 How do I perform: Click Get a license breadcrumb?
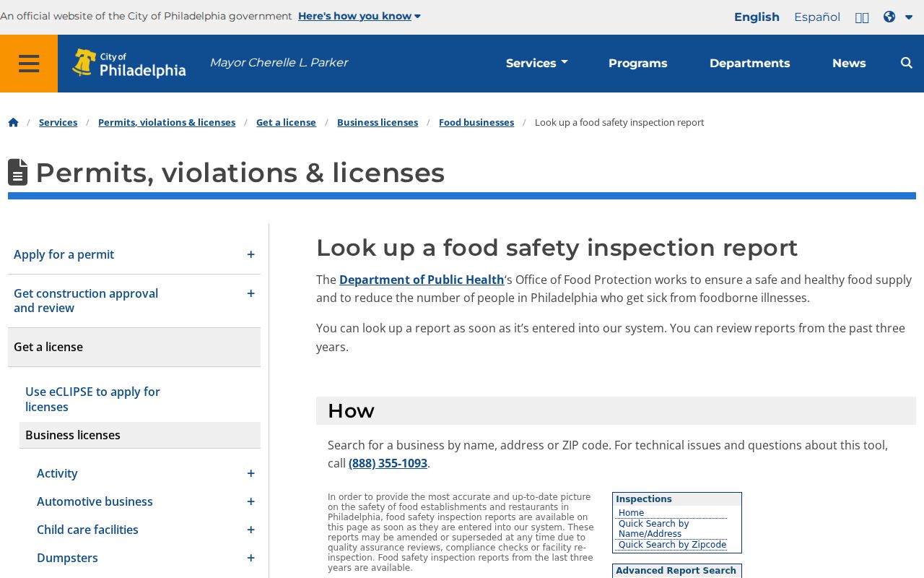(x=286, y=122)
